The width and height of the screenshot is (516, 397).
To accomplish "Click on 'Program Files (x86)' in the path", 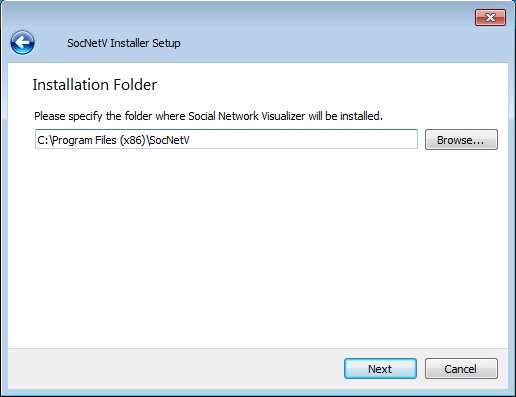I will click(x=99, y=140).
